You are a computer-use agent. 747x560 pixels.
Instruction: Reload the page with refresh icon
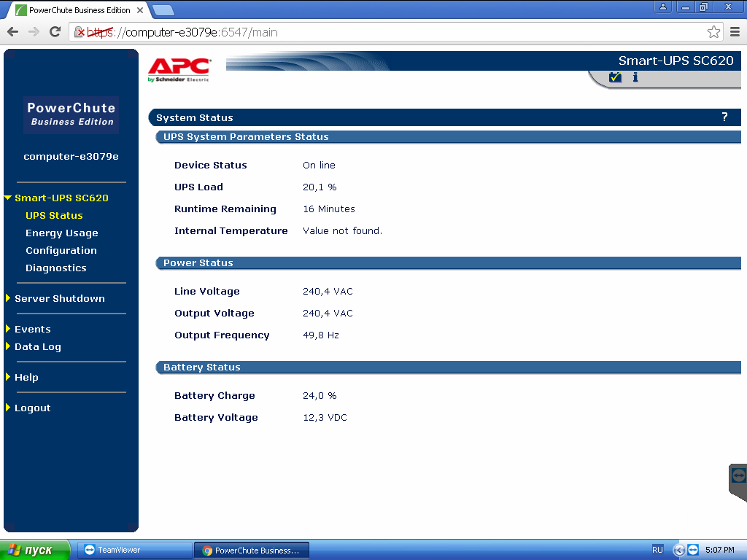(55, 32)
